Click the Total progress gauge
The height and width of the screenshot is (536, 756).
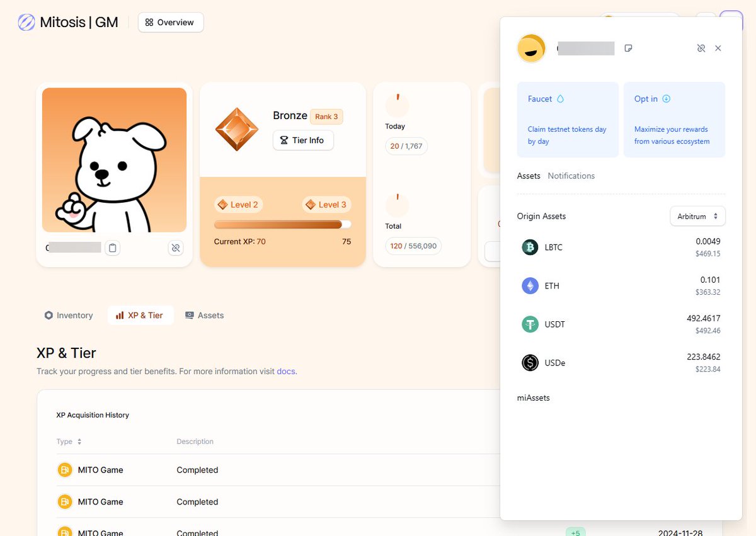pyautogui.click(x=397, y=205)
